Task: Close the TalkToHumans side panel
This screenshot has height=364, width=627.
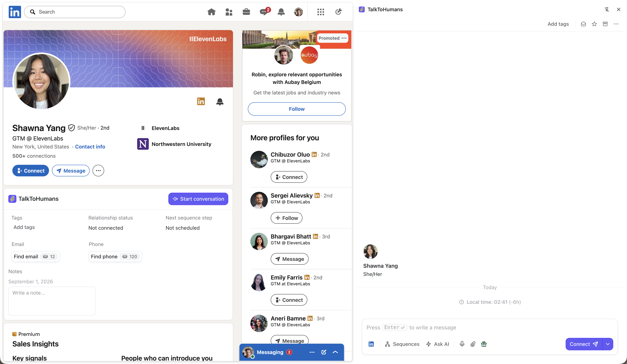Action: coord(618,9)
